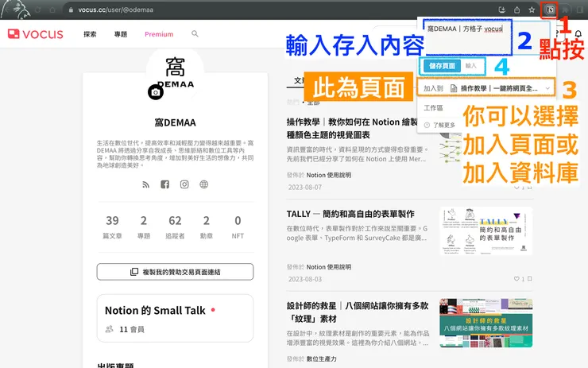Open the 探索 nav menu
The image size is (588, 368).
(x=90, y=34)
